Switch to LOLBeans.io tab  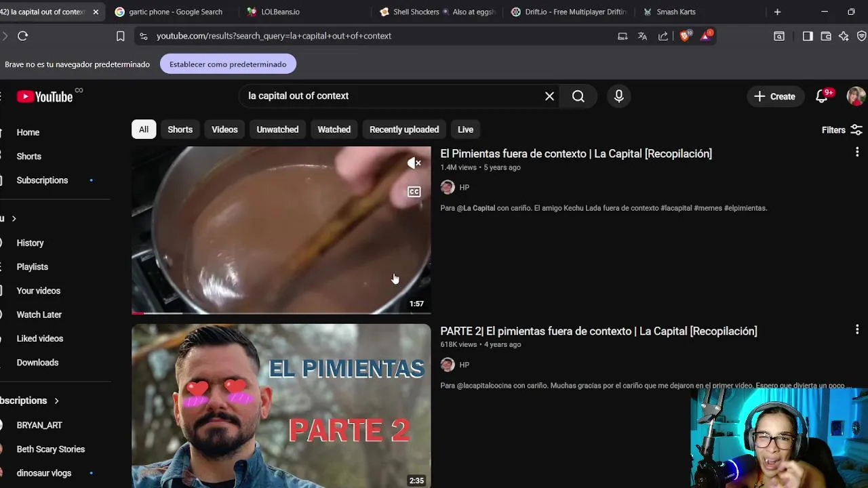273,12
